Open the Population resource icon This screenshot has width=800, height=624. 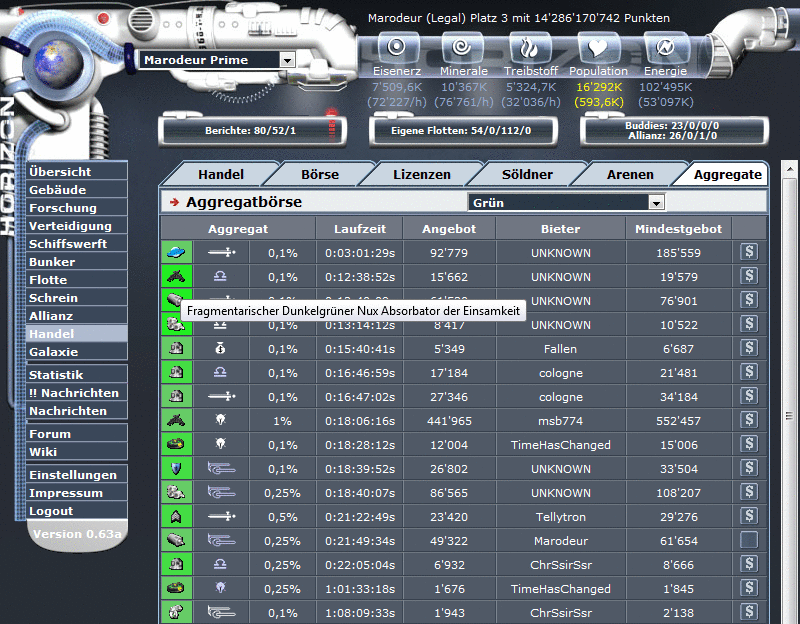(598, 48)
